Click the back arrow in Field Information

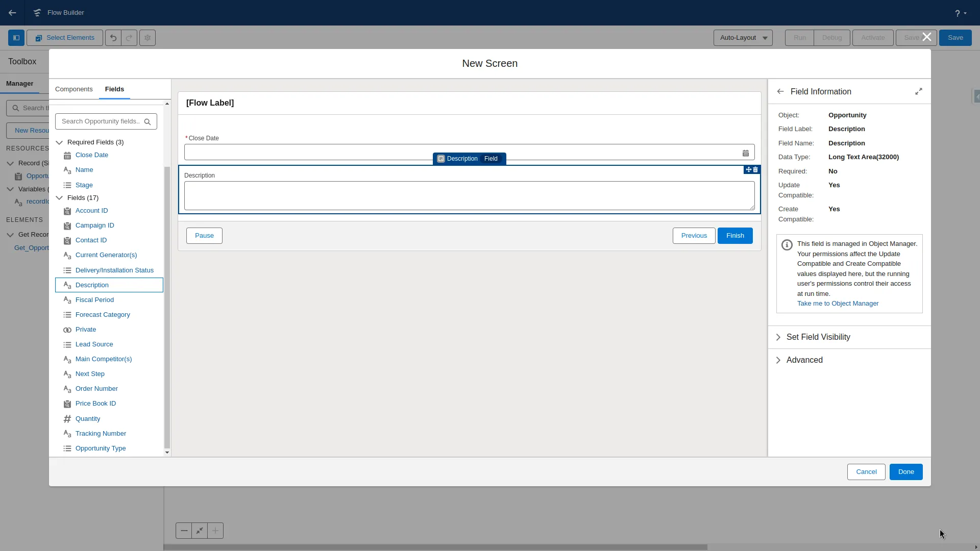[780, 91]
